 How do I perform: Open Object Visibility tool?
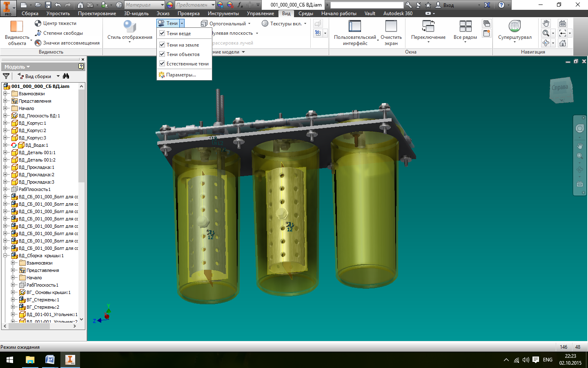[17, 33]
